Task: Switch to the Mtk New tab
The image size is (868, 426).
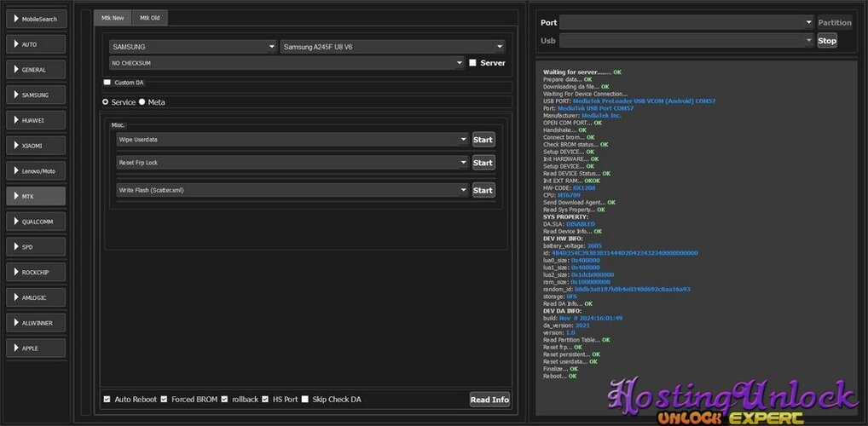Action: click(x=113, y=18)
